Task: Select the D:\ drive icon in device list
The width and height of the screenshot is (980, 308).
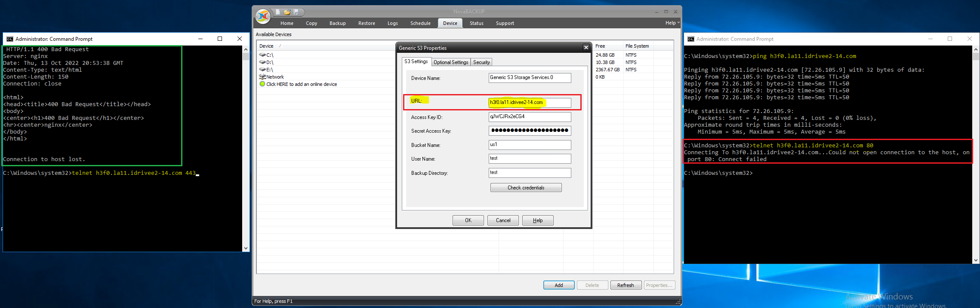Action: [x=262, y=62]
